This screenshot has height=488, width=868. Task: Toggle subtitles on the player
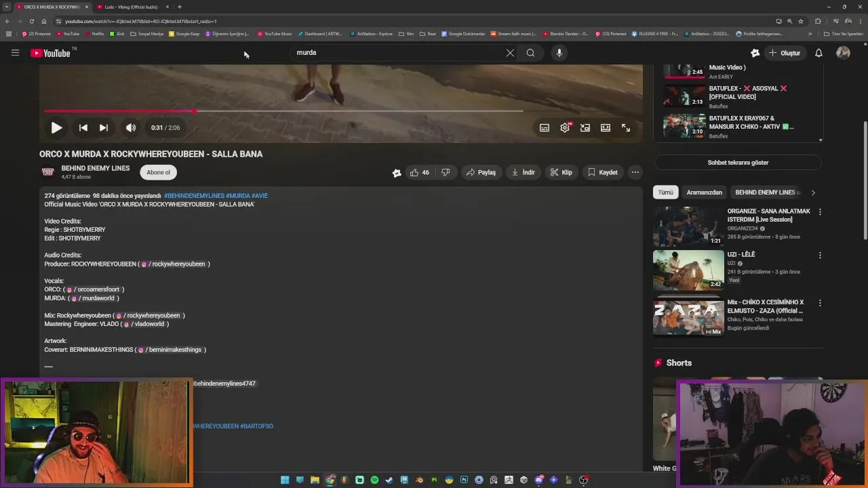pyautogui.click(x=545, y=127)
